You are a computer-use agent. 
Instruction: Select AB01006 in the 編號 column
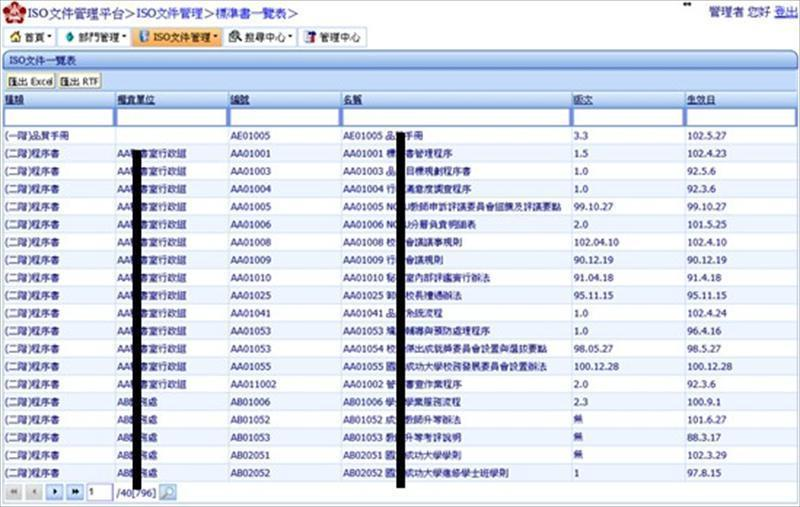[x=251, y=402]
